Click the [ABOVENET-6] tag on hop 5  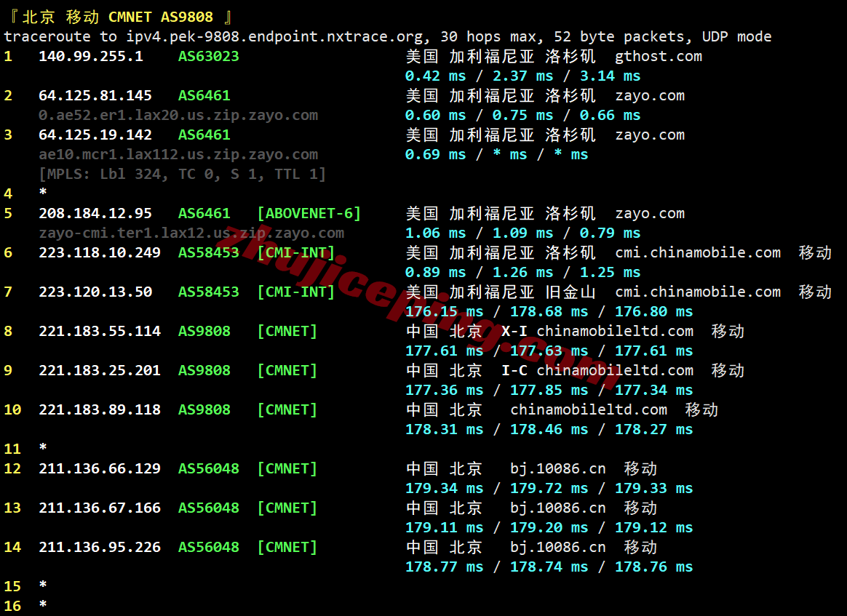pyautogui.click(x=309, y=213)
